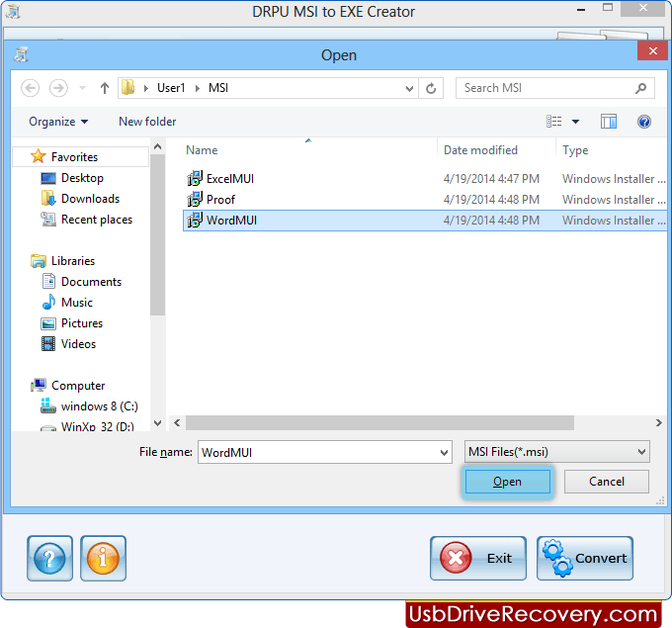Click DRPU main window title icon
Viewport: 672px width, 628px height.
(13, 11)
